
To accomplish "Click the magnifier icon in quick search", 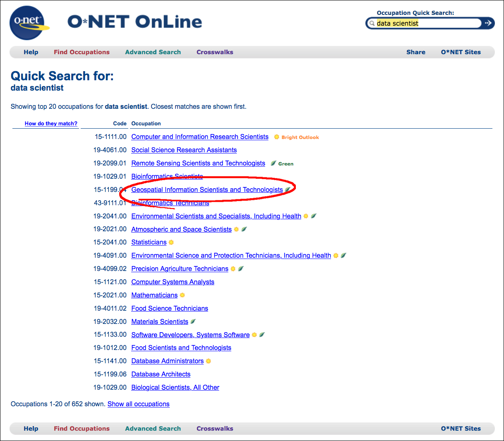I will 372,24.
